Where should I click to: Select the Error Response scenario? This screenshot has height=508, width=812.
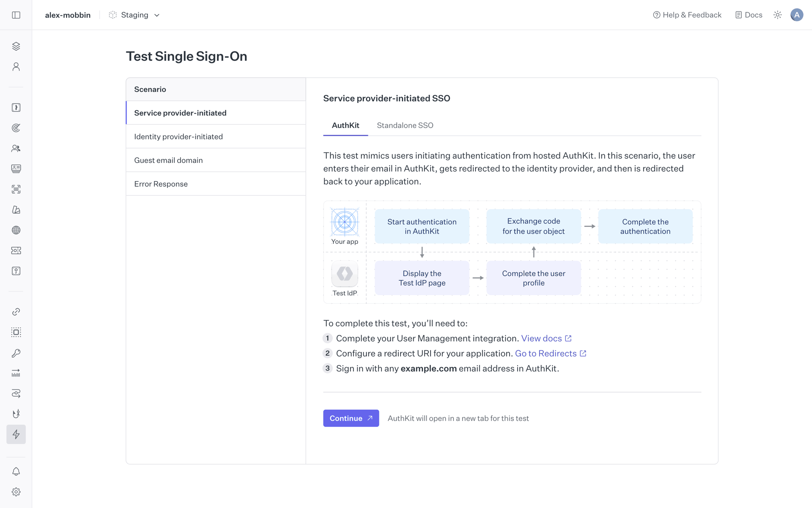[x=216, y=184]
